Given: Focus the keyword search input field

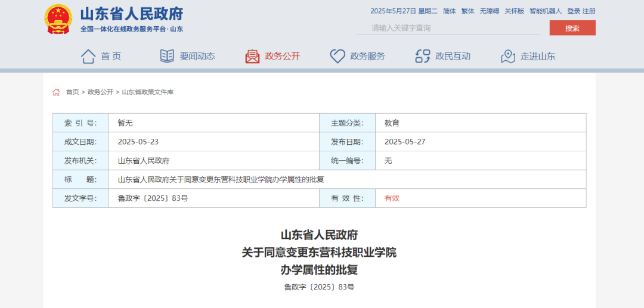Looking at the screenshot, I should click(448, 28).
